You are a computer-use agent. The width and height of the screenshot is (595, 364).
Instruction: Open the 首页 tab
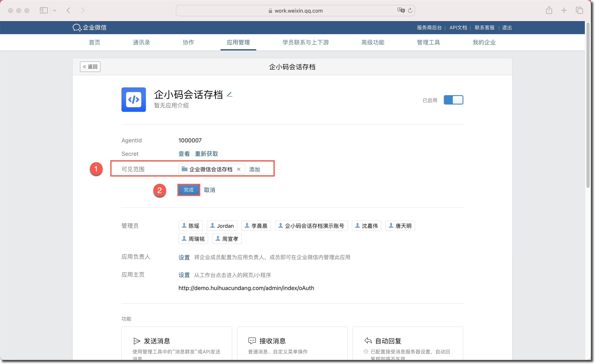click(x=94, y=43)
